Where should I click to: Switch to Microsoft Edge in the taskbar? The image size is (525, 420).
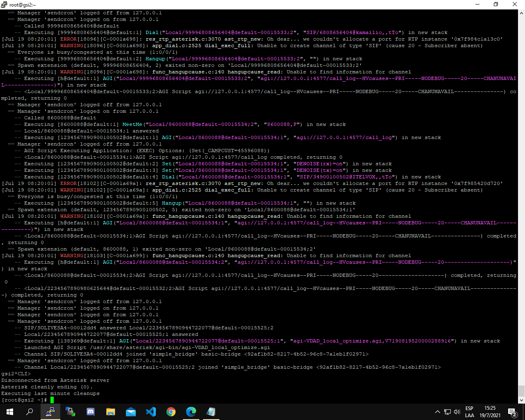click(x=191, y=412)
